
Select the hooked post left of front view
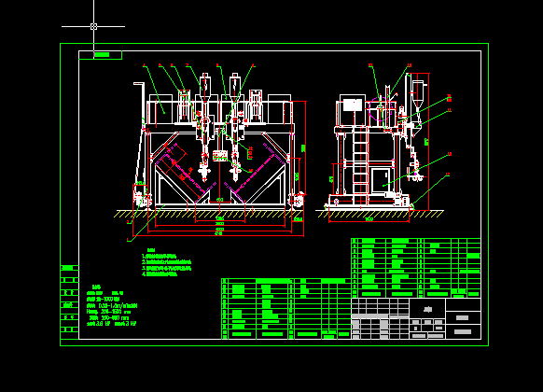point(140,135)
